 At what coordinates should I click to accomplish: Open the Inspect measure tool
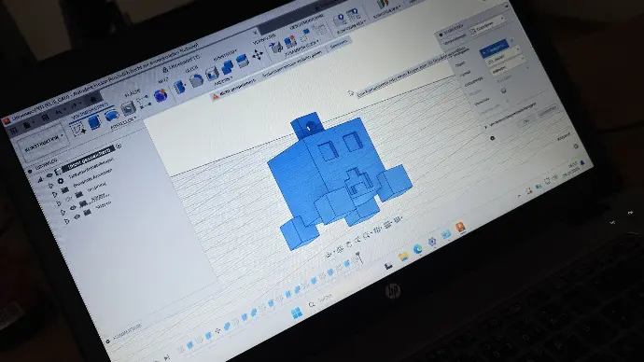(276, 49)
